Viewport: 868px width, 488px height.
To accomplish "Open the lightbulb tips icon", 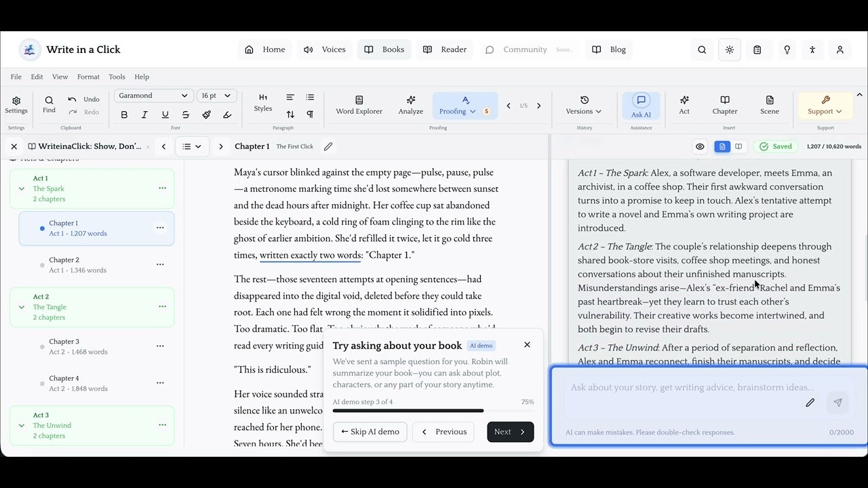I will (x=787, y=49).
